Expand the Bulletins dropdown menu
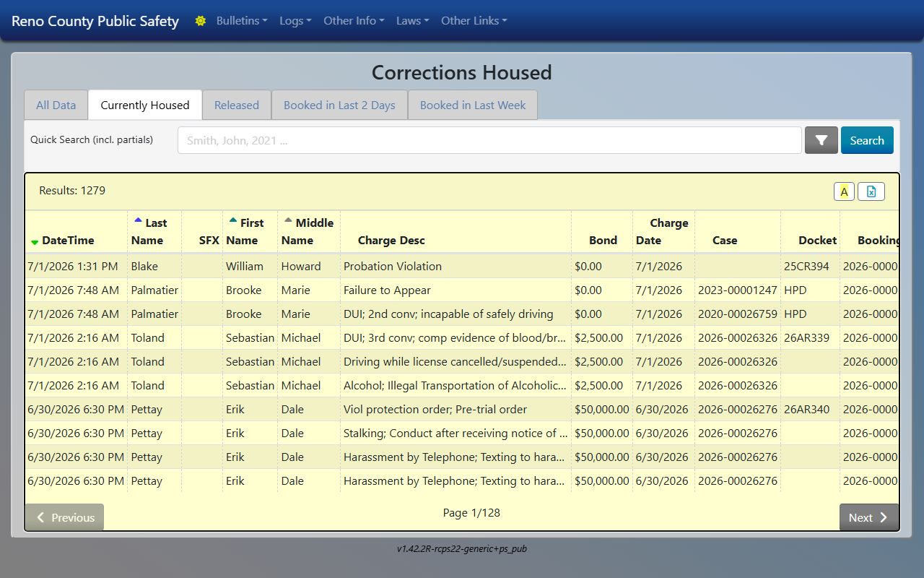The height and width of the screenshot is (578, 924). 242,21
